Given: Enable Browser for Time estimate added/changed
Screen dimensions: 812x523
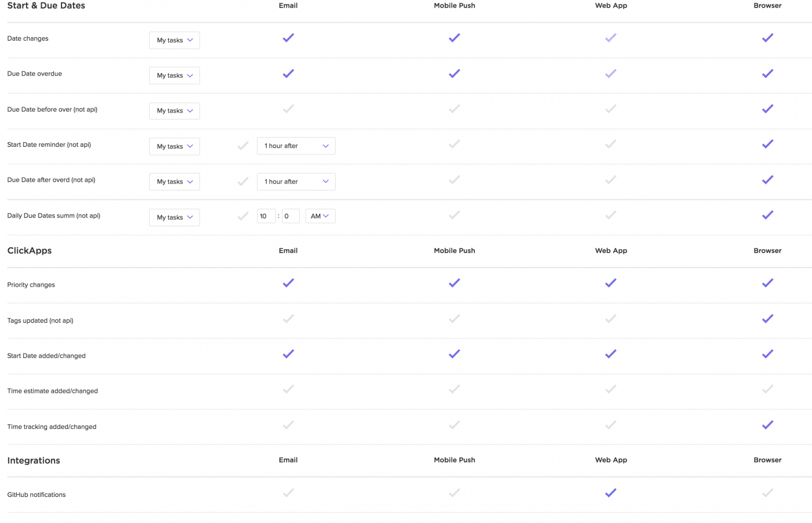Looking at the screenshot, I should point(767,389).
